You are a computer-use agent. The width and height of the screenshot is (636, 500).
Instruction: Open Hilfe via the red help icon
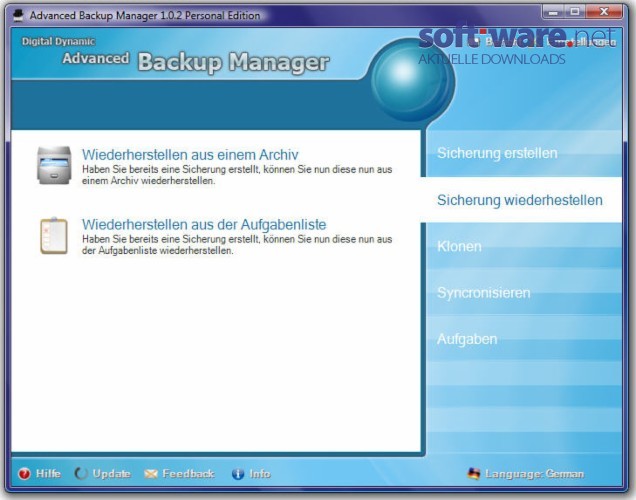tap(24, 473)
